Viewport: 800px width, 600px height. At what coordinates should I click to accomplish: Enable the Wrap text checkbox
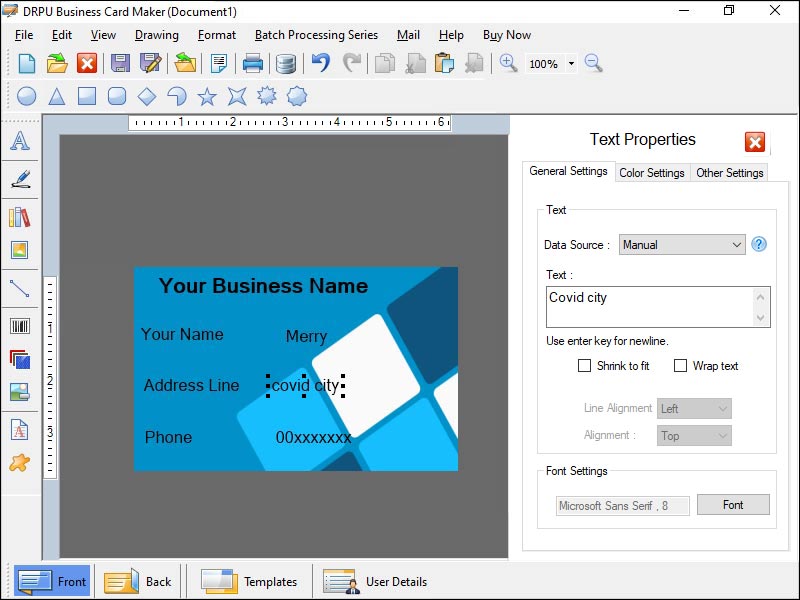(x=680, y=366)
